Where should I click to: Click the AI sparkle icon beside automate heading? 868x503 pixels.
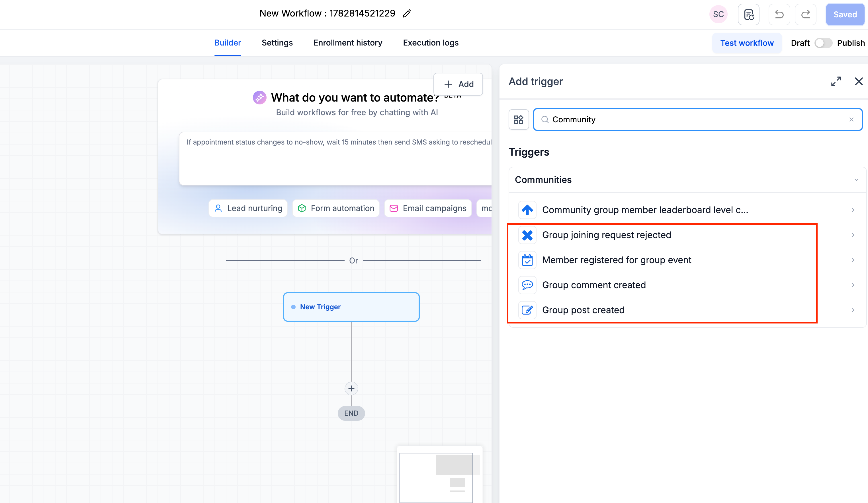tap(259, 97)
